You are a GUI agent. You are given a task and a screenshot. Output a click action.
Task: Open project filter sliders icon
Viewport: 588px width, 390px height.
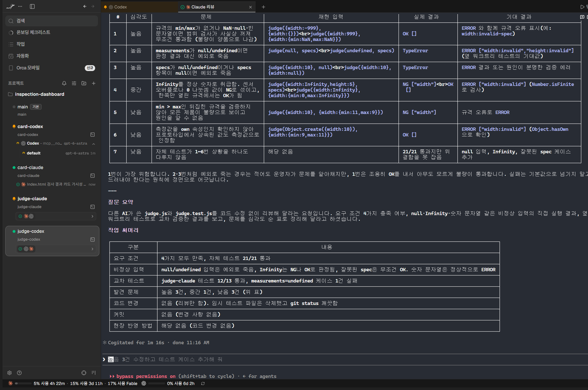(x=74, y=83)
